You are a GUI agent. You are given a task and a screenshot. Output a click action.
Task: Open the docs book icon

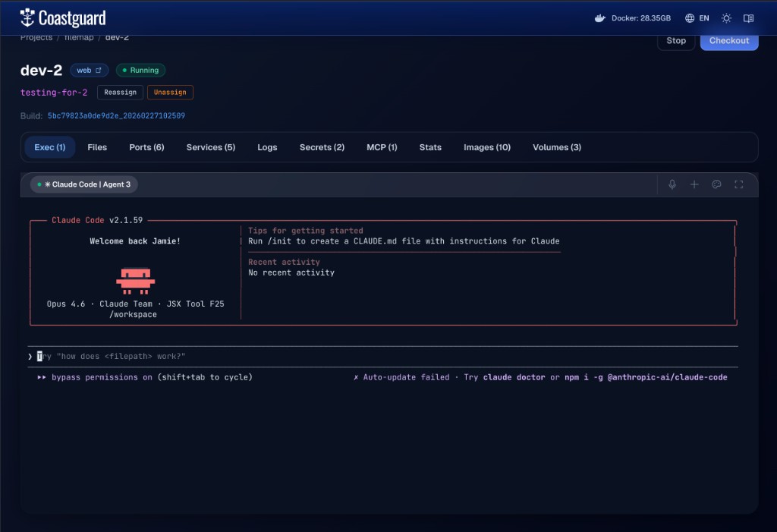click(748, 18)
